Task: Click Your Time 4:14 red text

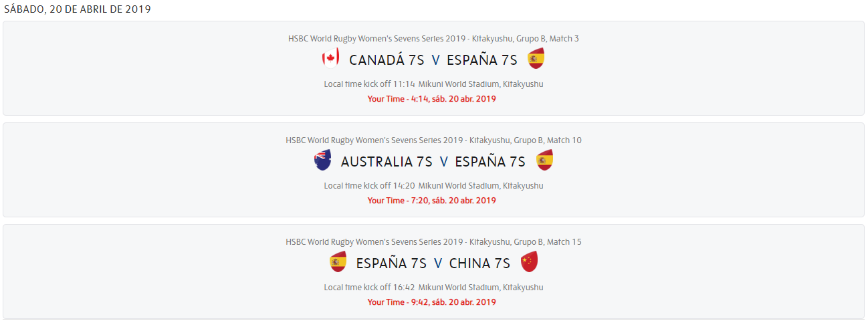Action: coord(431,99)
